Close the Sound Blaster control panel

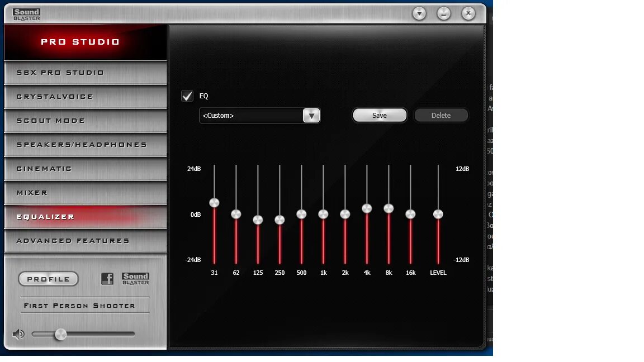coord(468,13)
